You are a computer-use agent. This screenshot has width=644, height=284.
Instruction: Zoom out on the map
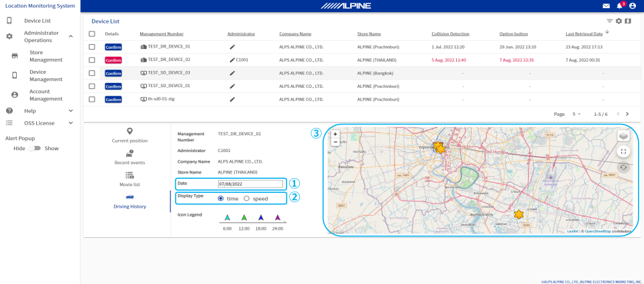click(x=335, y=142)
